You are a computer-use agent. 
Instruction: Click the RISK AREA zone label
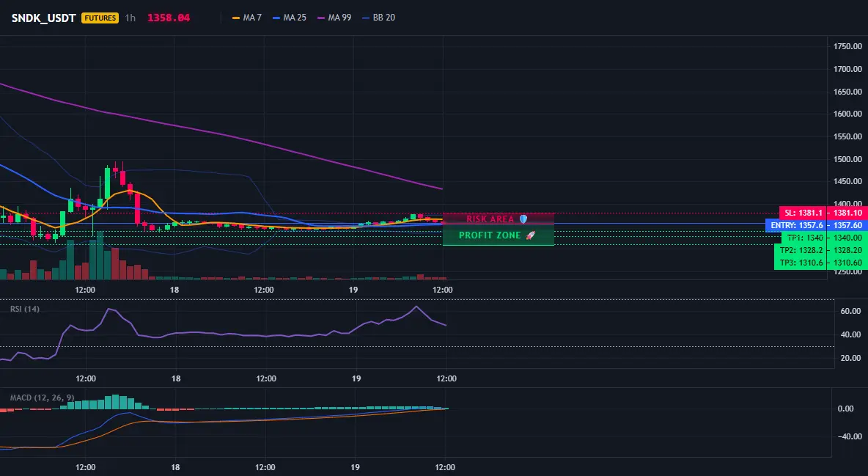coord(490,219)
